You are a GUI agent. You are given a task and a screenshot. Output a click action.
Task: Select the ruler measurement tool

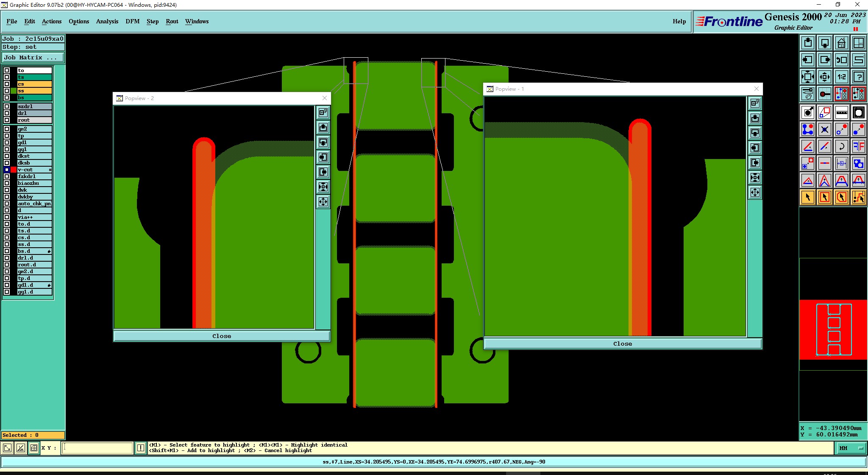(841, 112)
